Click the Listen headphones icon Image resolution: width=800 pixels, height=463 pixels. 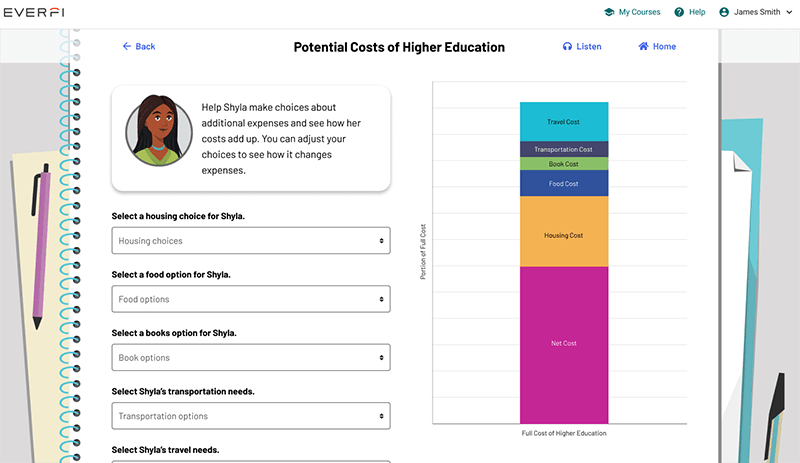[567, 46]
